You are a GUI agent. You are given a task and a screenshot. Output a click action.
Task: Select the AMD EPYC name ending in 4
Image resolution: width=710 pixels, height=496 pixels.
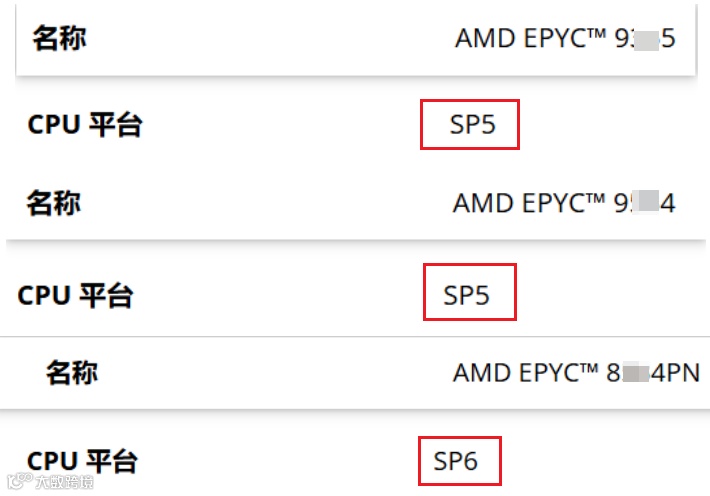click(565, 203)
